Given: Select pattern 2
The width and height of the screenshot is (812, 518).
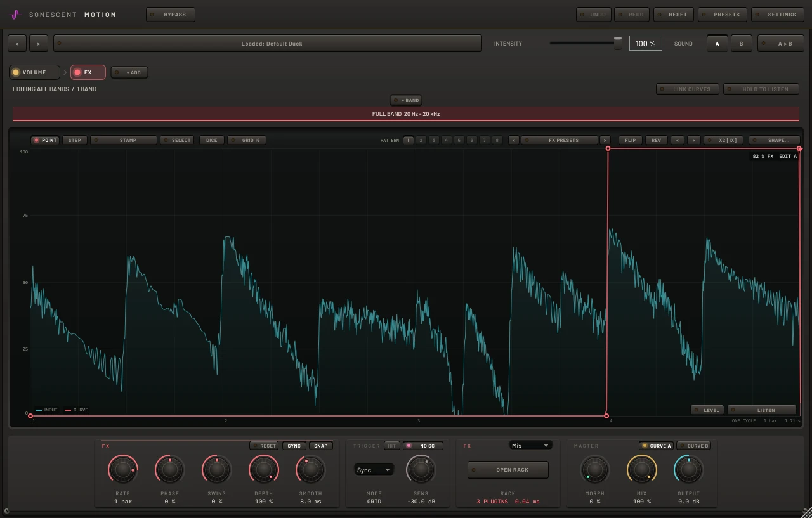Looking at the screenshot, I should coord(421,140).
